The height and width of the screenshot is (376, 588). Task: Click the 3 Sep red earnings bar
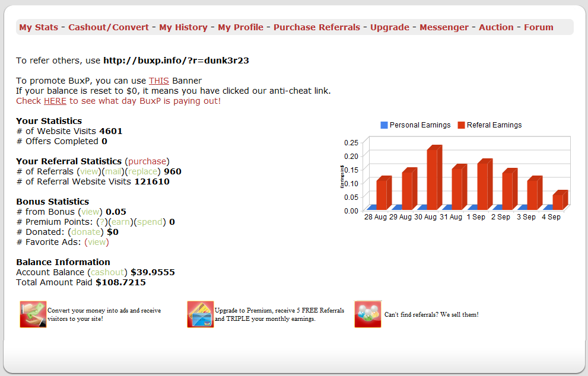click(x=535, y=193)
